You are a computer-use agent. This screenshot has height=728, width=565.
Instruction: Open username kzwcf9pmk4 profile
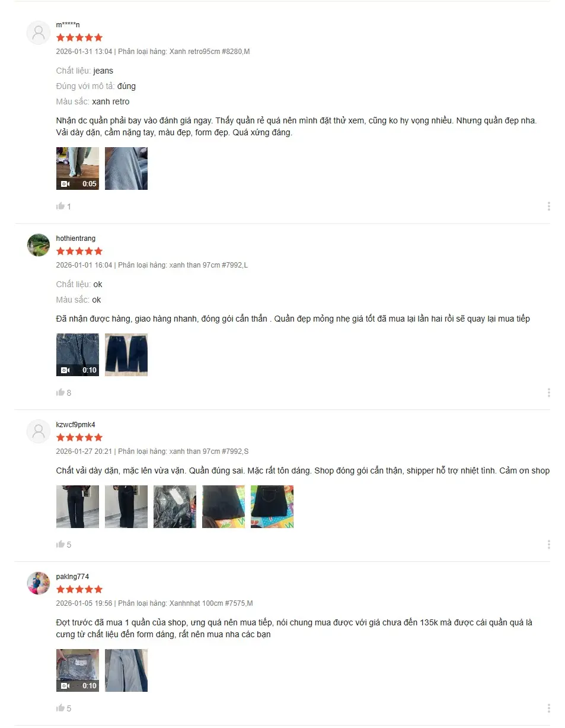(75, 425)
